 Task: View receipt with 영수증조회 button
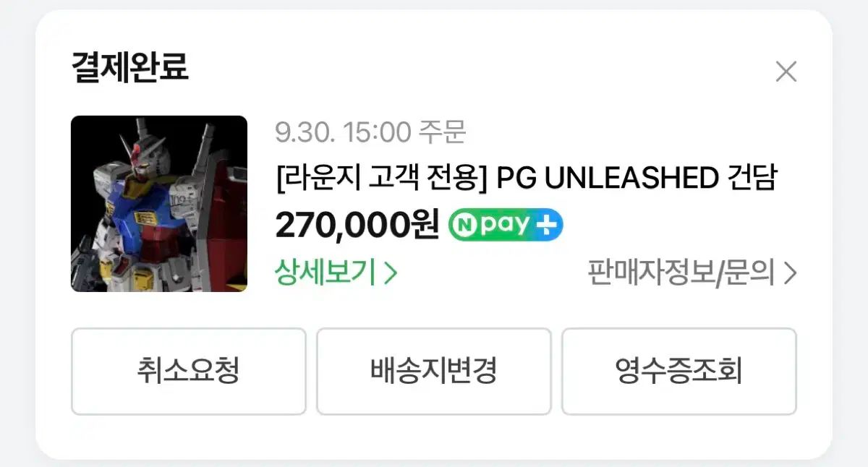pos(679,372)
